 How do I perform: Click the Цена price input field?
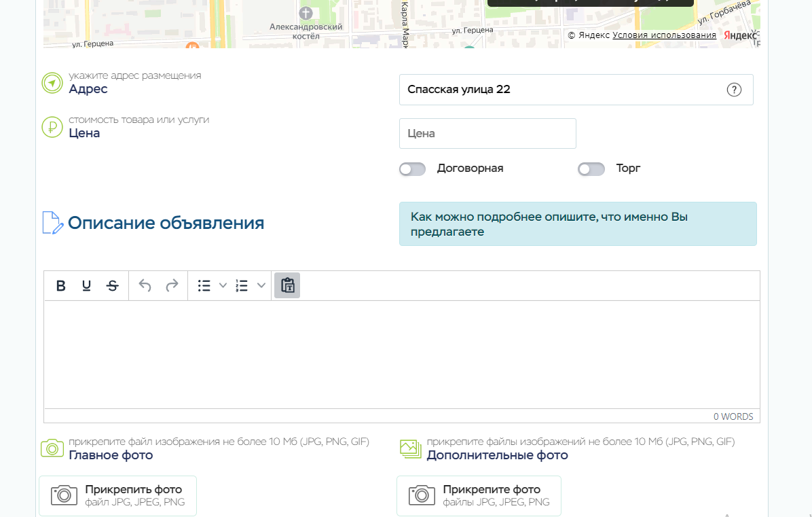(487, 134)
